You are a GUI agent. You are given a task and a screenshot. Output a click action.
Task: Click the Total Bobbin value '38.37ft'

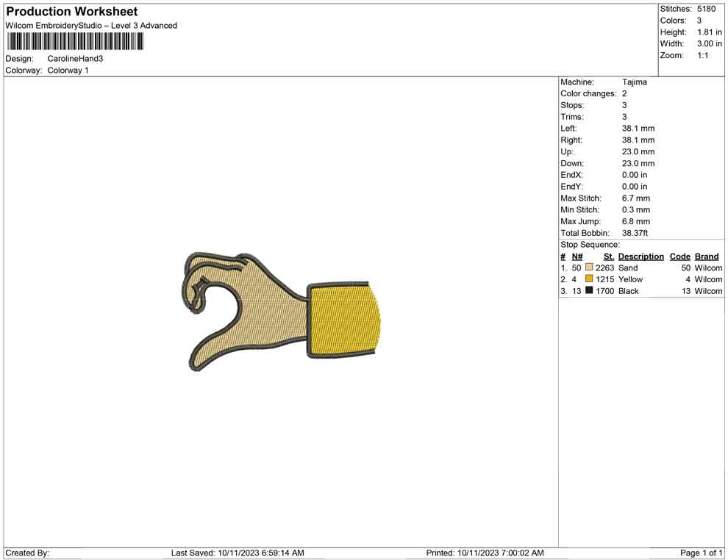tap(635, 233)
